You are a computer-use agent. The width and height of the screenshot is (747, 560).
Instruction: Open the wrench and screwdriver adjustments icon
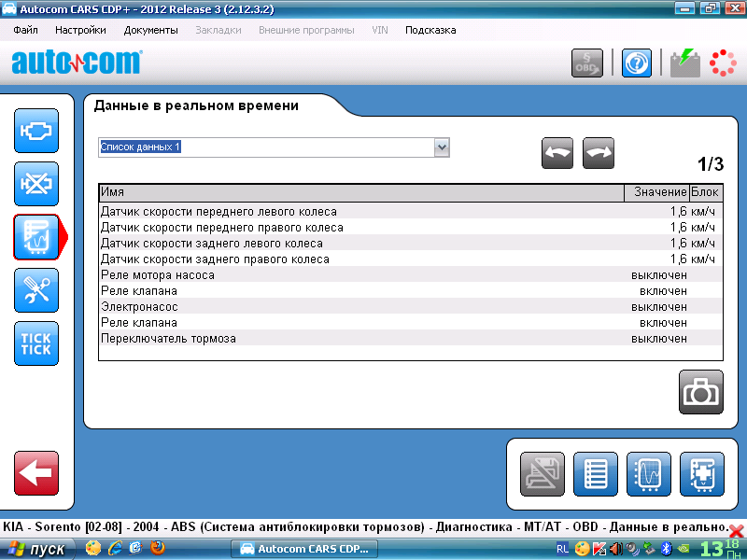(36, 290)
